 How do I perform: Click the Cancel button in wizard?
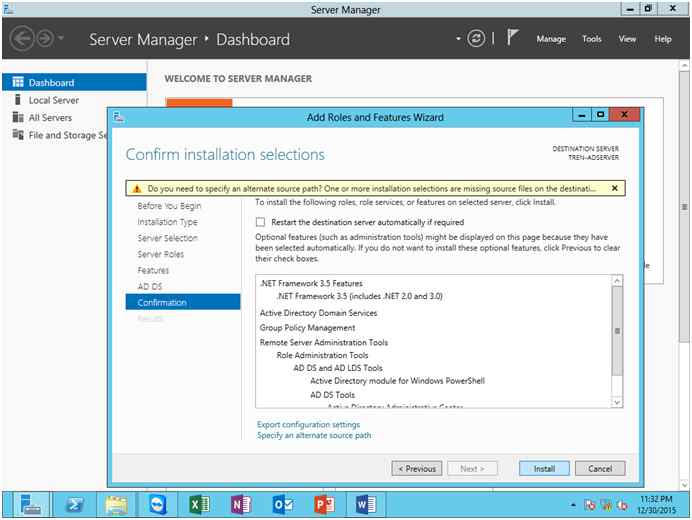600,469
